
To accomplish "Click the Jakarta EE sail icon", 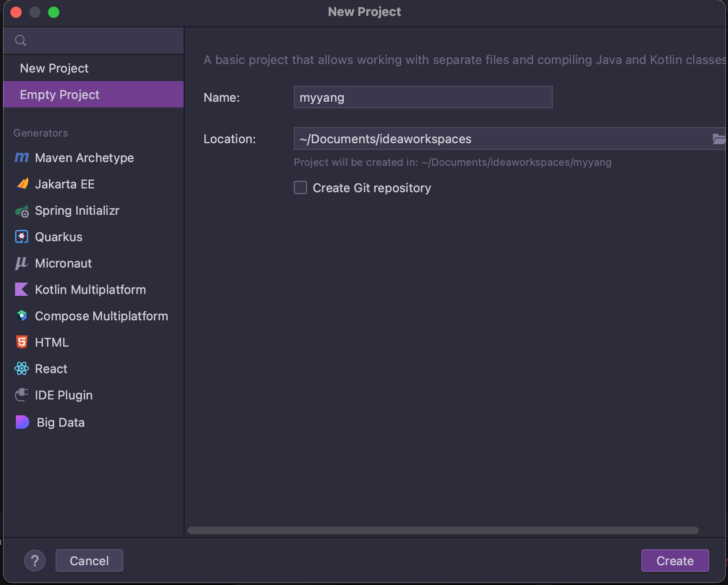I will tap(22, 184).
